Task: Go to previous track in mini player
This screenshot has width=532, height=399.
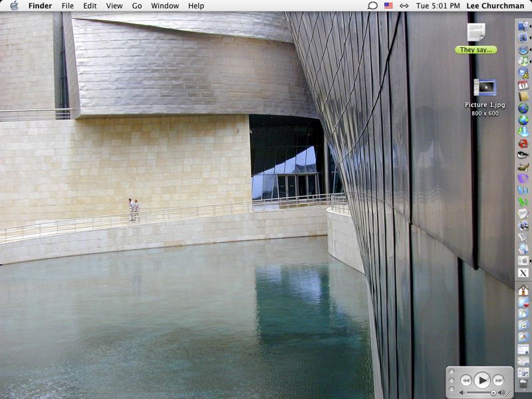Action: coord(466,380)
